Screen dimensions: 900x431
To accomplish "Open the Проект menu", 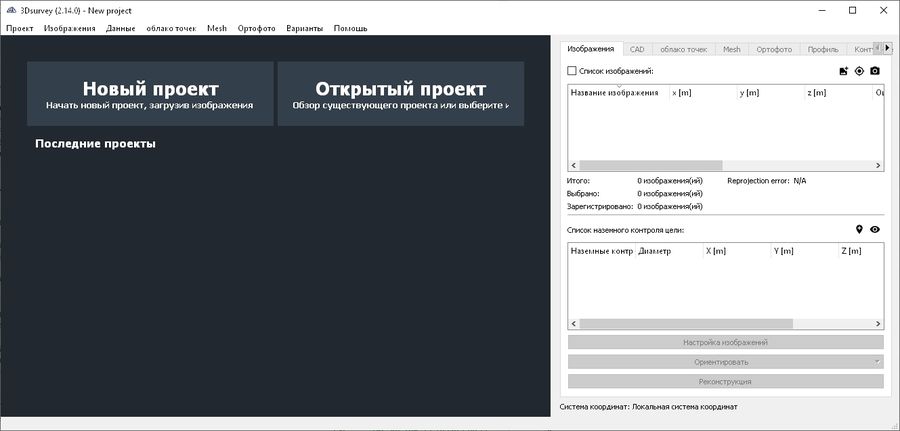I will click(19, 28).
